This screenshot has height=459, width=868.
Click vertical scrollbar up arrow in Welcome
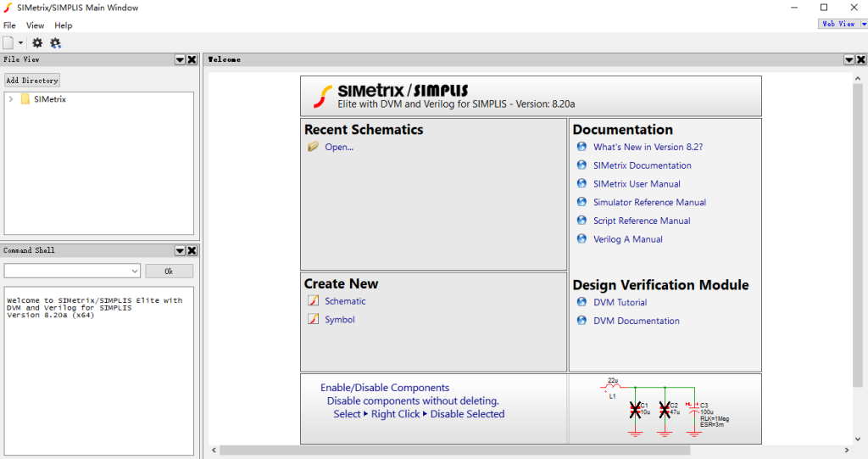(858, 79)
